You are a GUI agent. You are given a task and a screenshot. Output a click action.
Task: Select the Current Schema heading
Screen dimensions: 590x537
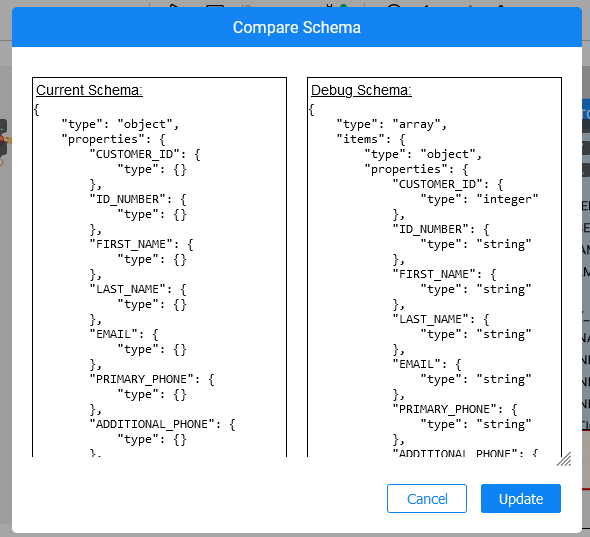tap(89, 90)
